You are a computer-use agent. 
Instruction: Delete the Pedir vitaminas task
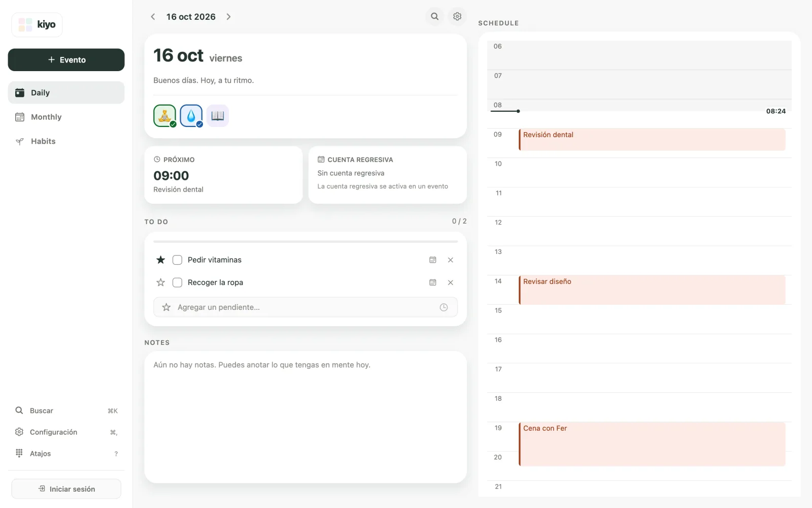pos(451,260)
